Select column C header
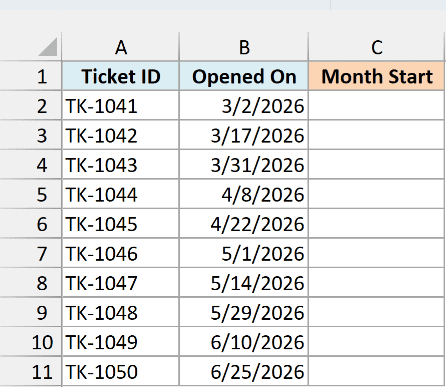This screenshot has width=446, height=387. (x=377, y=47)
